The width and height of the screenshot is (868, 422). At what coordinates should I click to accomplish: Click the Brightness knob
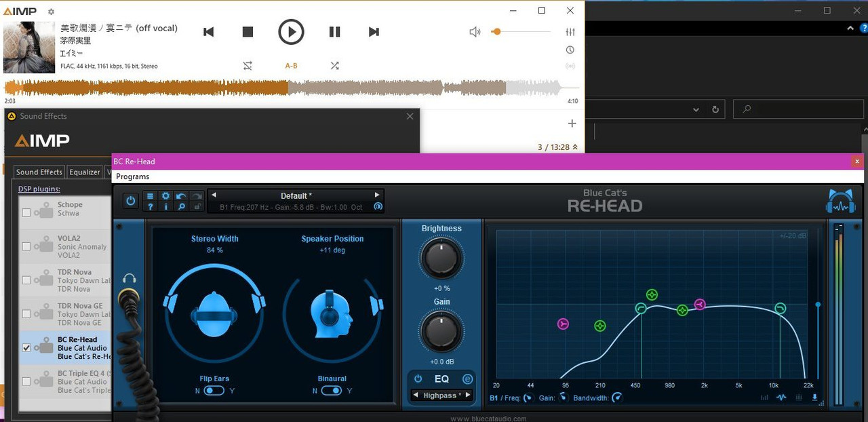(x=441, y=258)
